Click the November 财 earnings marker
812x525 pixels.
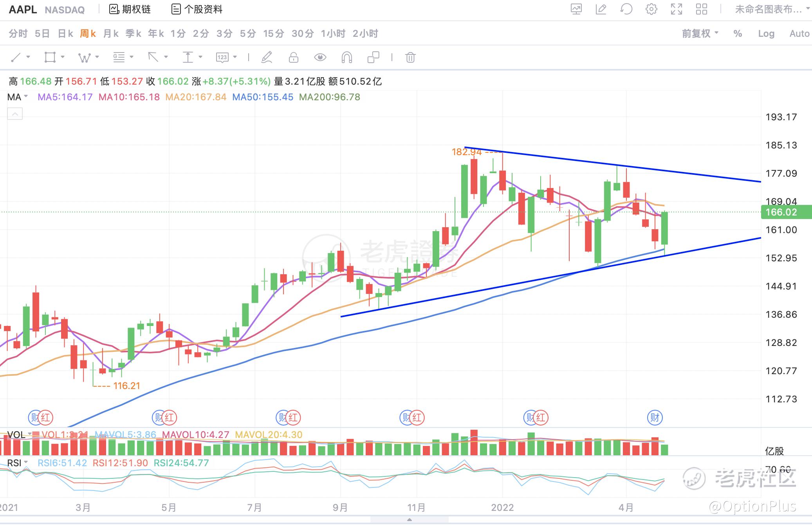406,417
